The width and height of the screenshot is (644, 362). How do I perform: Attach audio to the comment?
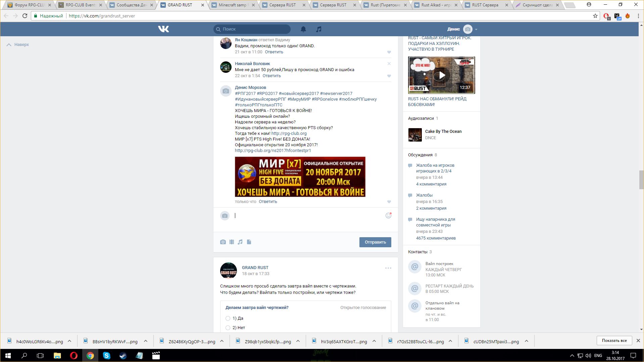coord(240,242)
